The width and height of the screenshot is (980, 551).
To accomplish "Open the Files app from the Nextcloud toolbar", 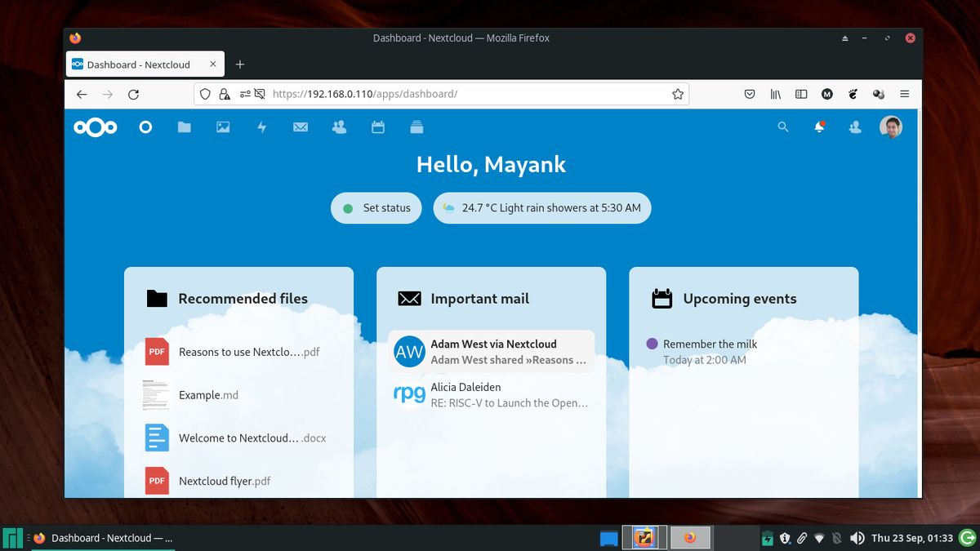I will 184,127.
